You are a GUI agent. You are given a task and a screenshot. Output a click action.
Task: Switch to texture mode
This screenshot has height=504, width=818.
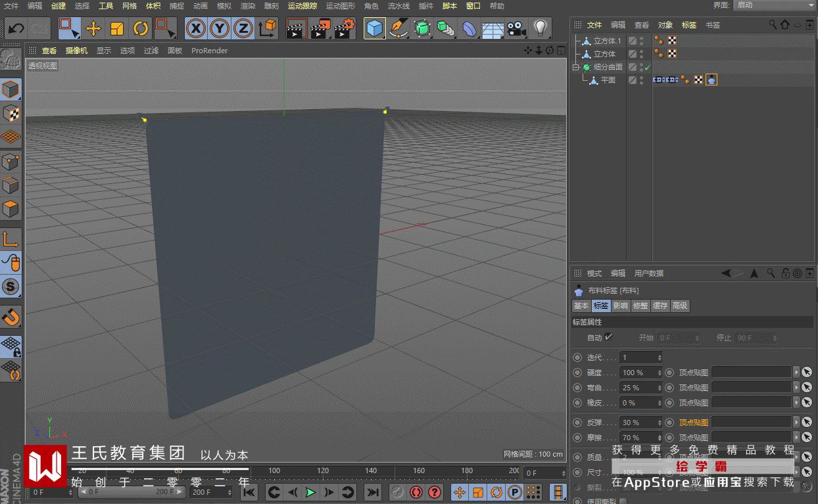[x=11, y=114]
